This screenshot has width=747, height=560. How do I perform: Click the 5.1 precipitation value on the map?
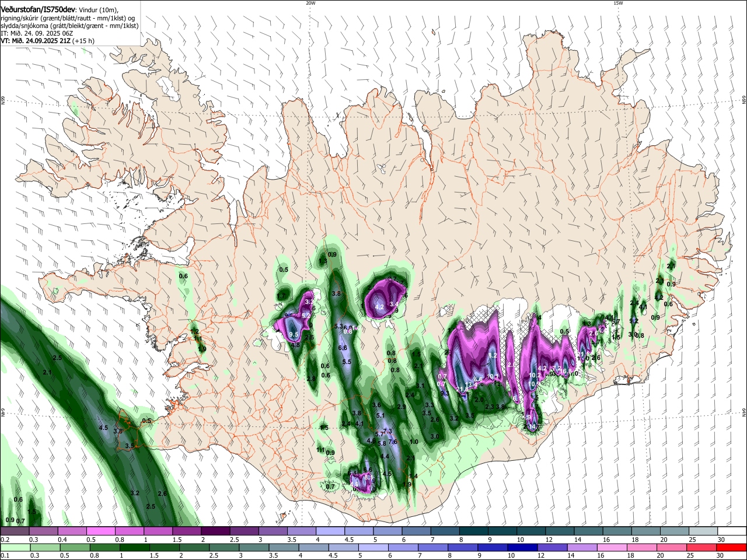(381, 415)
